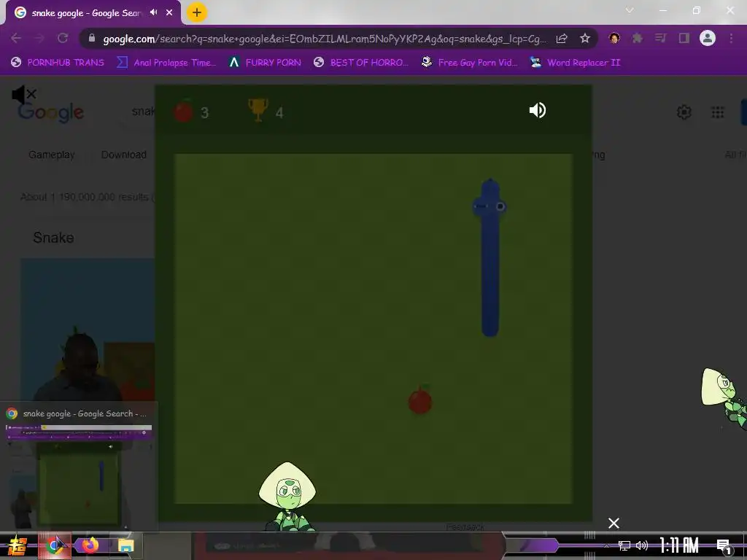Open the network tray icon
Viewport: 747px width, 560px height.
click(x=624, y=545)
